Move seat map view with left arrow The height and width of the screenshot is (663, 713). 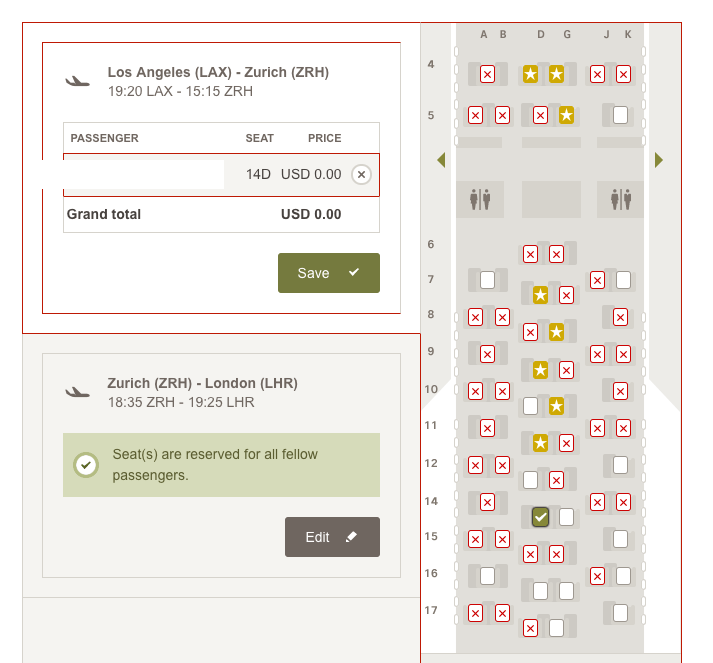[441, 160]
